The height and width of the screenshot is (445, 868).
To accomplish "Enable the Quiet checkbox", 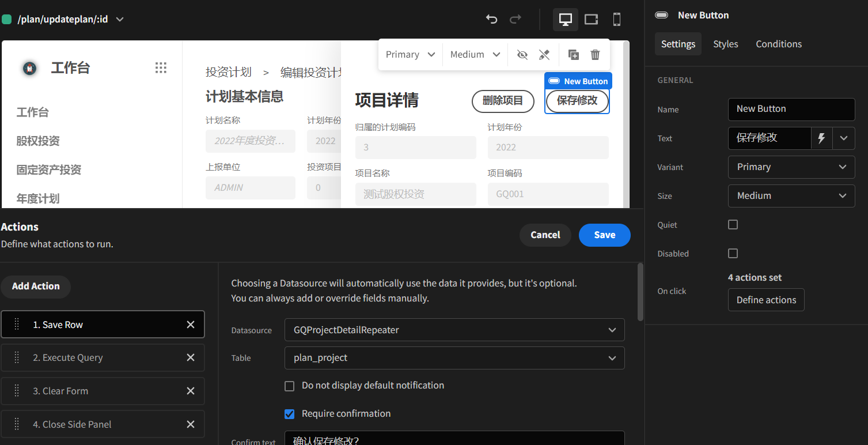I will [732, 224].
